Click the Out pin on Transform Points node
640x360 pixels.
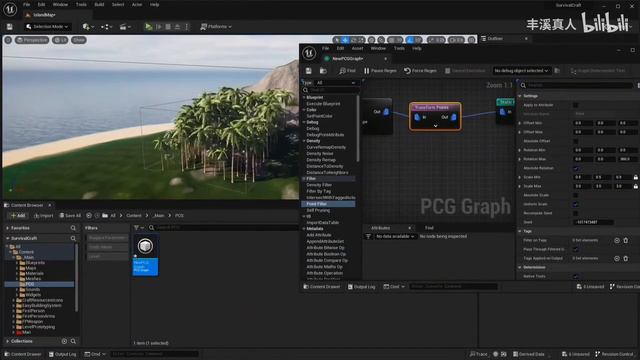[x=453, y=117]
